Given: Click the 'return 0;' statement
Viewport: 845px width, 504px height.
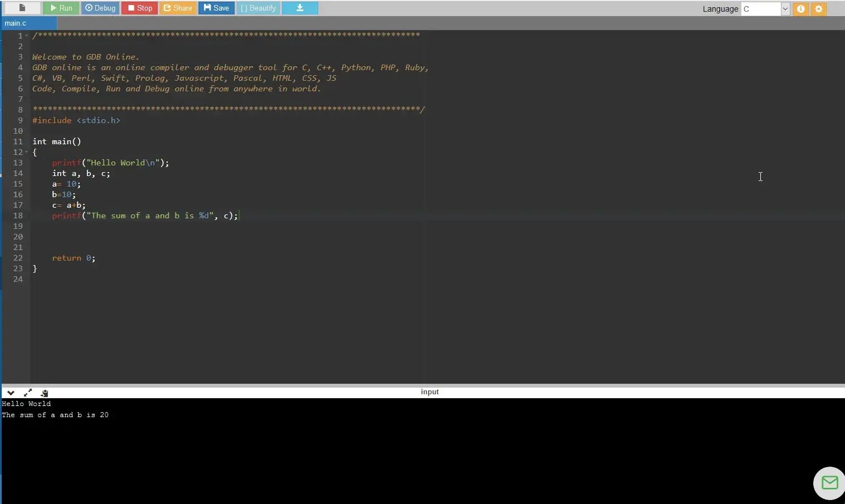Looking at the screenshot, I should pyautogui.click(x=74, y=258).
